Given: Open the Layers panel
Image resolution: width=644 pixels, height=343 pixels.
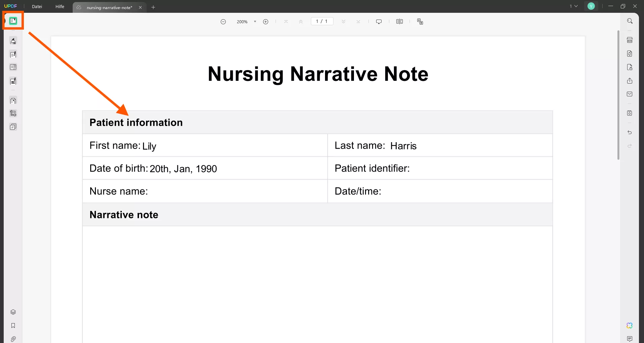Looking at the screenshot, I should tap(13, 312).
